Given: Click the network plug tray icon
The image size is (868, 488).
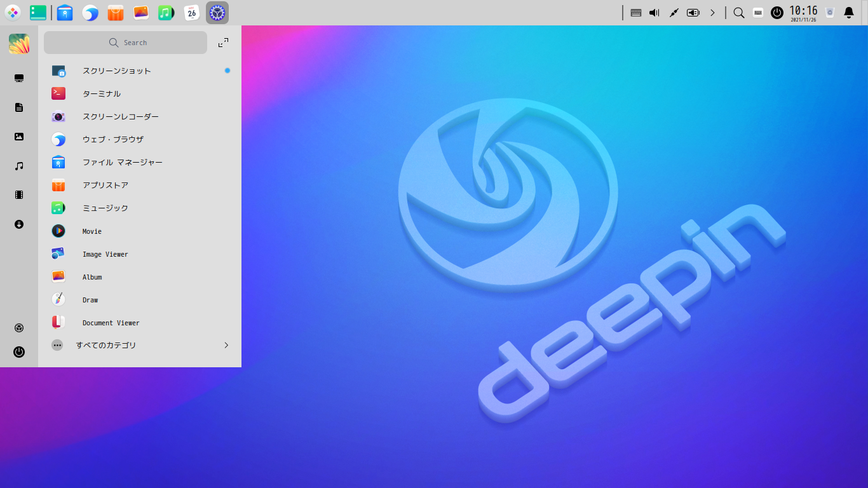Looking at the screenshot, I should pos(674,13).
